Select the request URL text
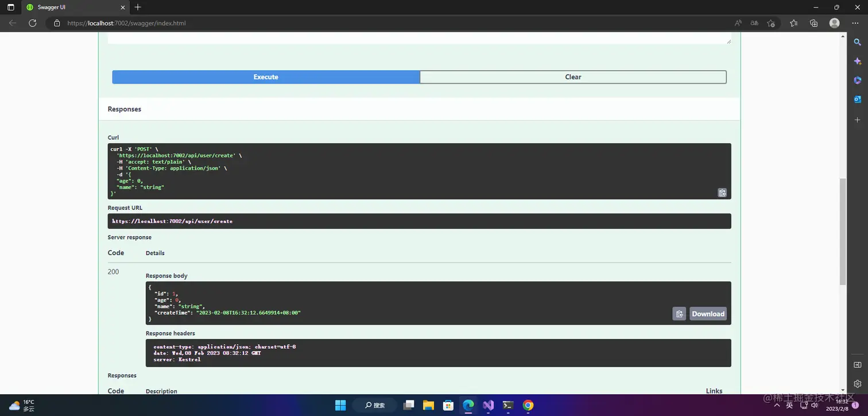Image resolution: width=868 pixels, height=416 pixels. pos(172,221)
